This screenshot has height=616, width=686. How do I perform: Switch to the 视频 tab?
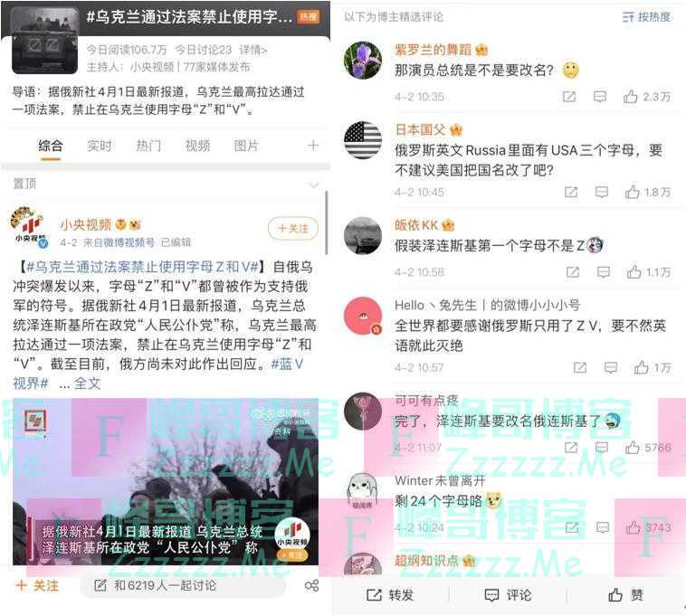197,146
